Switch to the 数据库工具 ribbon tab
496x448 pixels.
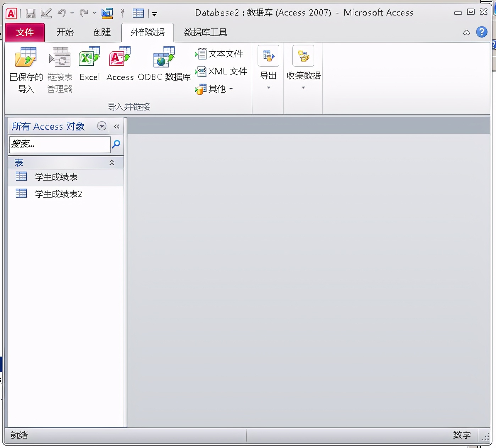(x=205, y=32)
